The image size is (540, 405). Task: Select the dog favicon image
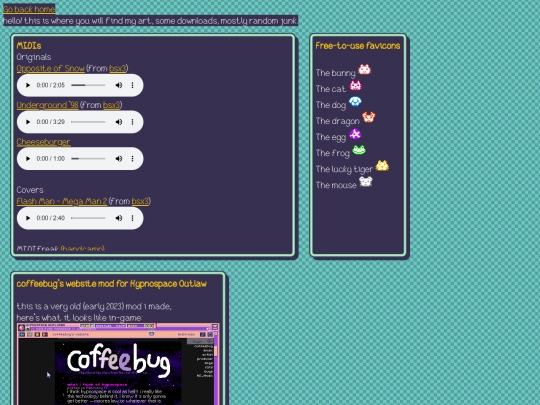click(x=355, y=102)
